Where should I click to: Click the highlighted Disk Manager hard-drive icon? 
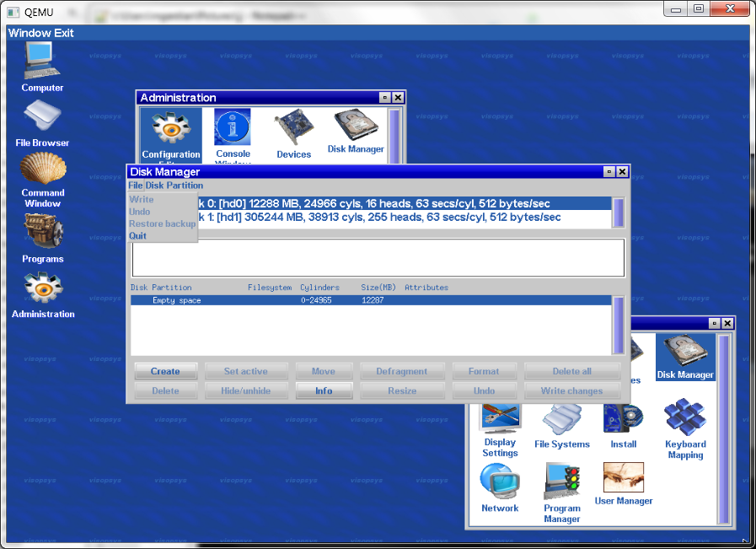click(685, 357)
